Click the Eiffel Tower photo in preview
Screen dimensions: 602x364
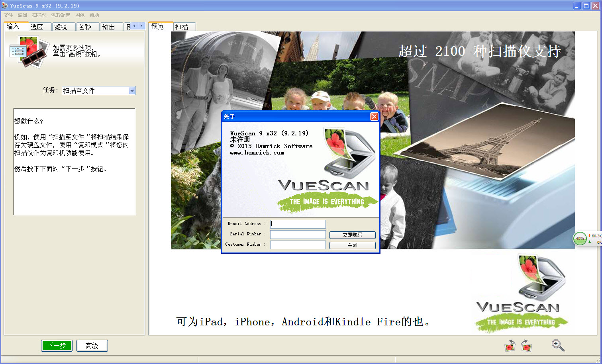point(484,143)
